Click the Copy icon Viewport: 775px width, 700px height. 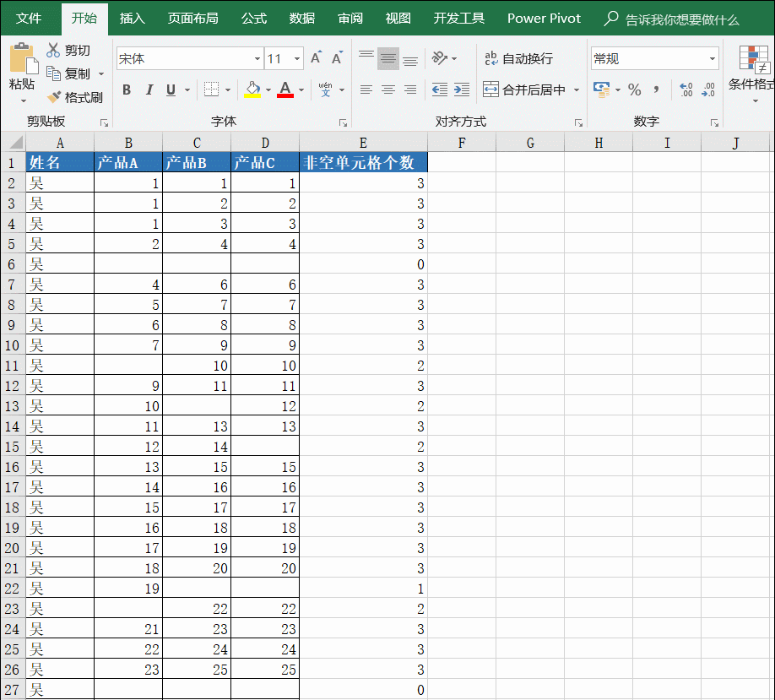(53, 73)
